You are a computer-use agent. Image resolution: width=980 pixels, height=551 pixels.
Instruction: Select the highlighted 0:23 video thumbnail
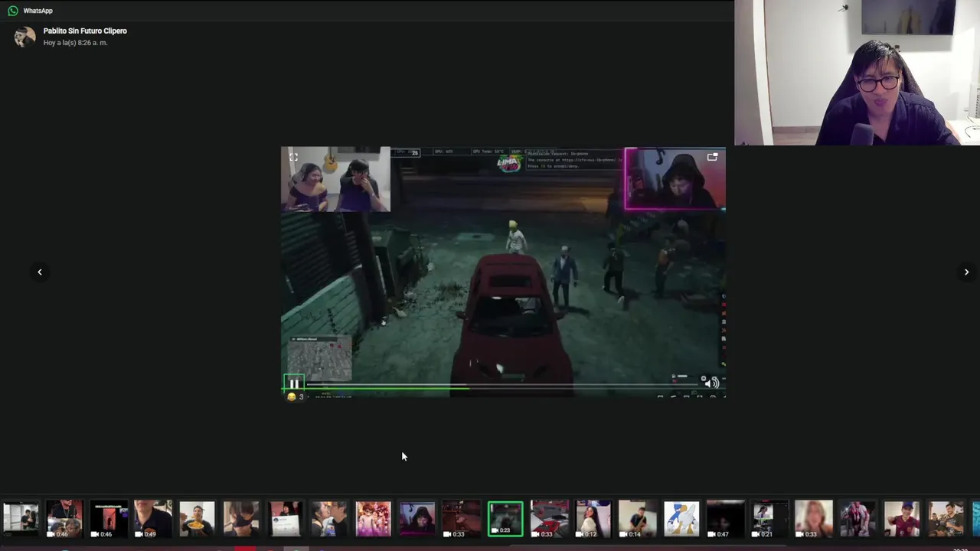coord(505,519)
